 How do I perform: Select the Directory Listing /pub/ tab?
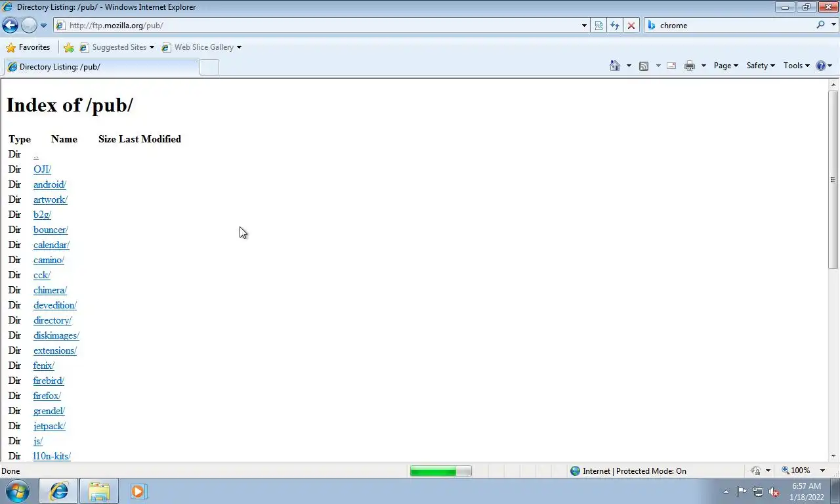101,67
